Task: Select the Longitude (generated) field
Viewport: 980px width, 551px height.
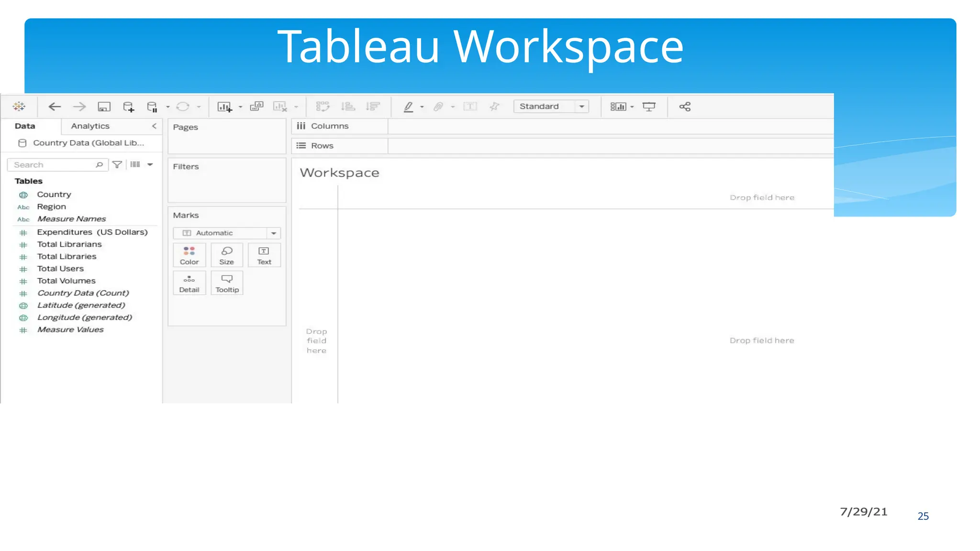Action: pos(84,318)
